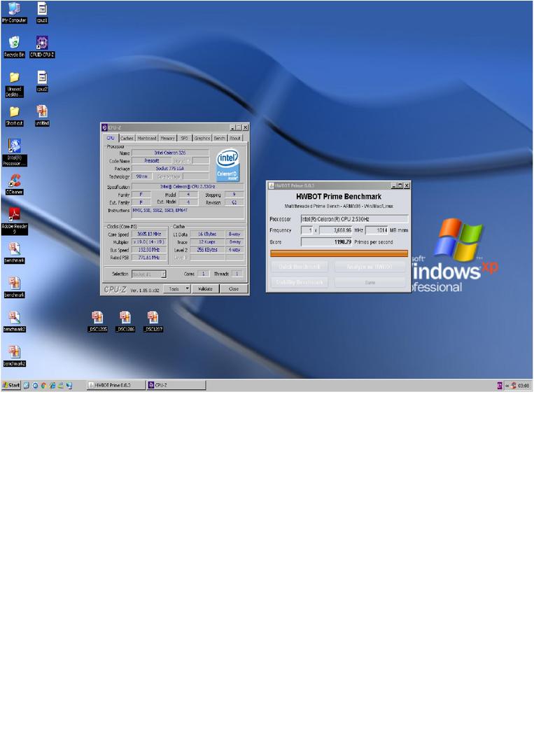Click the Show Desktop quick launch icon
The width and height of the screenshot is (534, 756).
coord(27,386)
